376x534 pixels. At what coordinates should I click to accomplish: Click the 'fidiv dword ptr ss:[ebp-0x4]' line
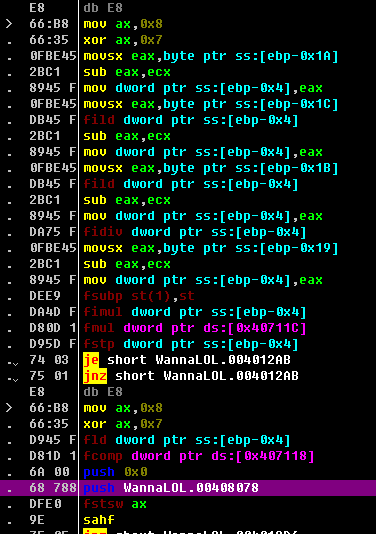[195, 232]
